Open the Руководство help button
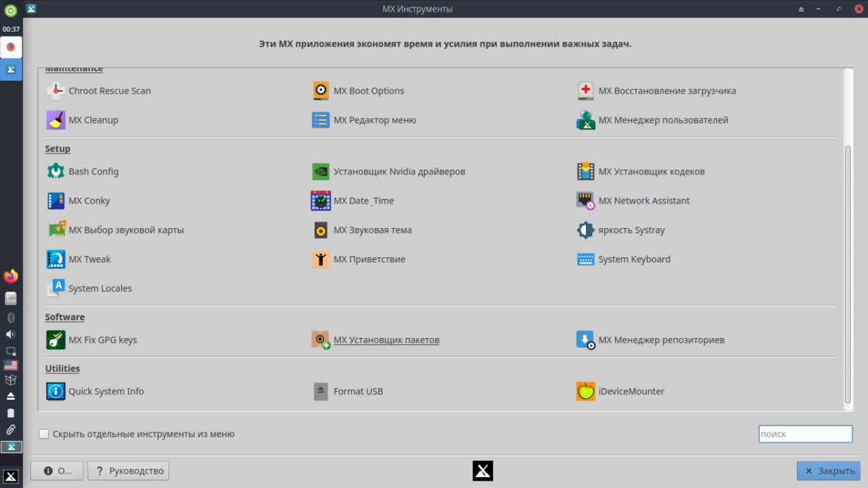 click(x=128, y=471)
